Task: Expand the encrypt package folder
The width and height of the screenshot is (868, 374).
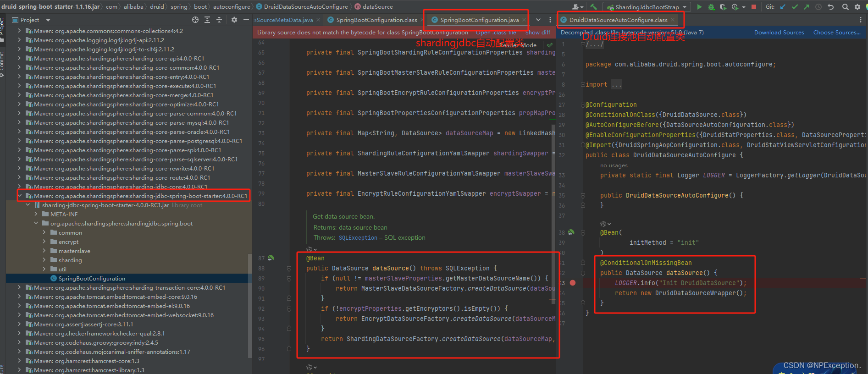Action: [x=44, y=242]
